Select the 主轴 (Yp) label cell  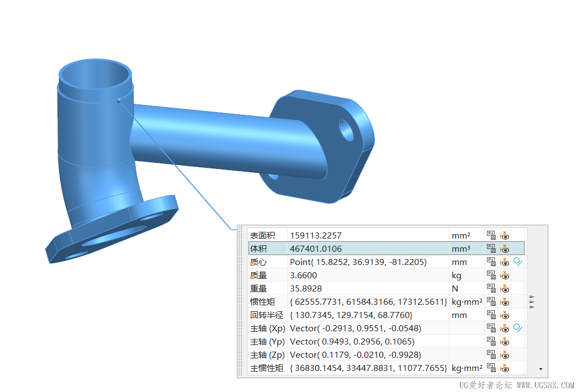tap(268, 341)
